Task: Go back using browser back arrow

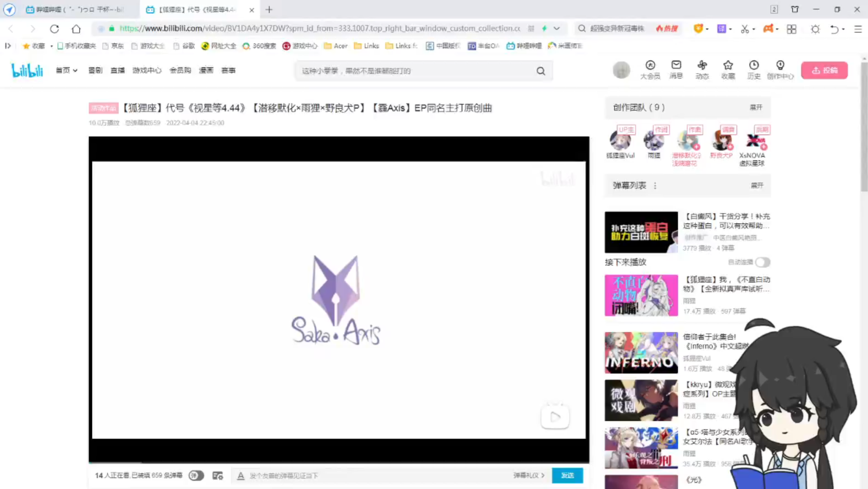Action: [11, 29]
